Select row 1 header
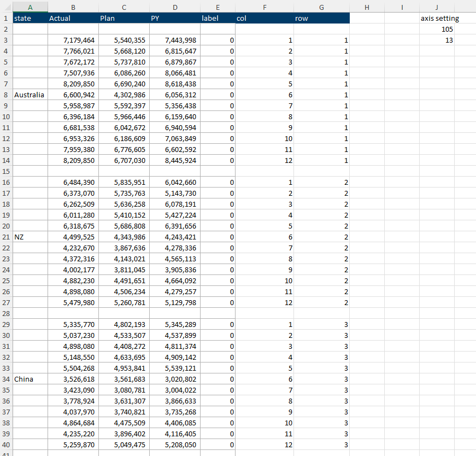476x456 pixels. [5, 18]
